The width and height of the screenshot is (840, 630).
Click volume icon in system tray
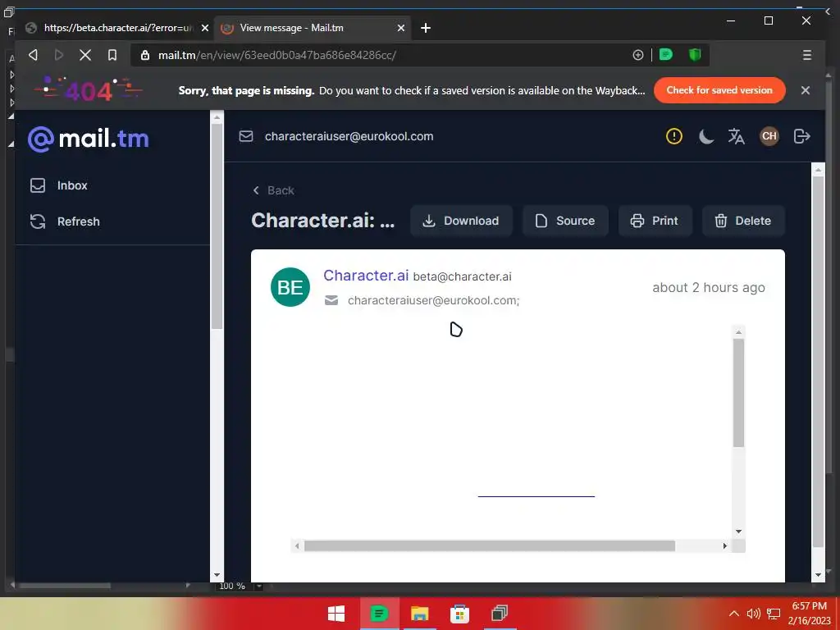tap(753, 614)
